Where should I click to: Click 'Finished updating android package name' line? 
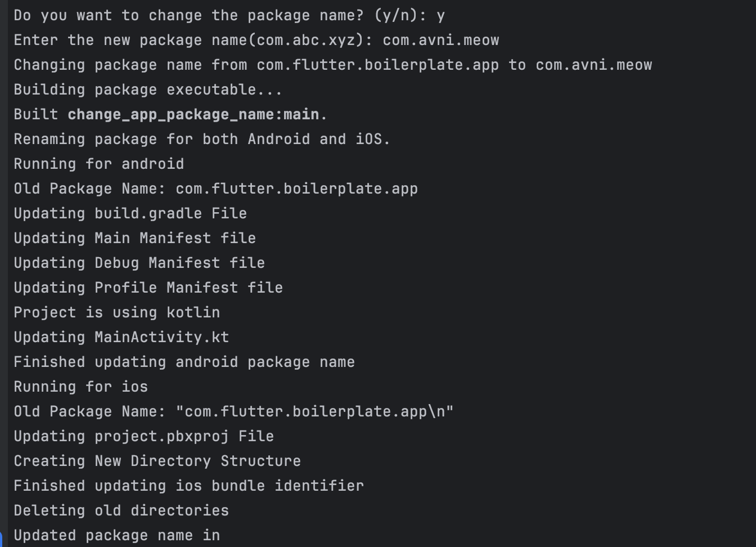coord(184,362)
